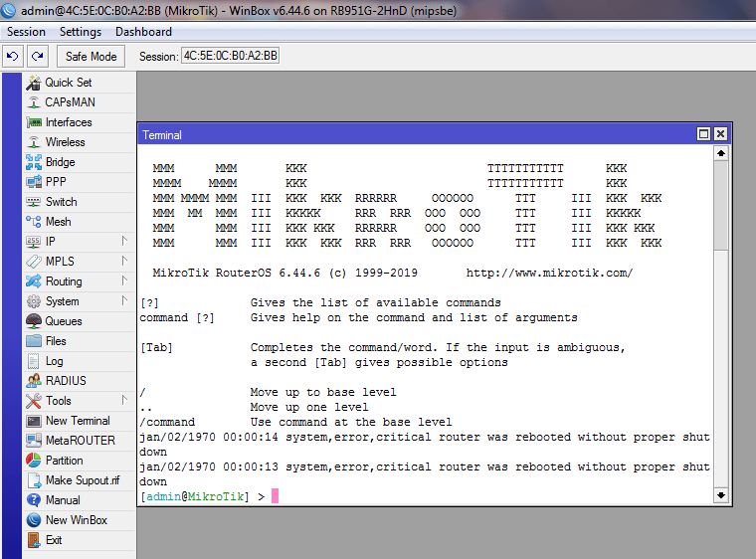756x559 pixels.
Task: Open the Interfaces list icon
Action: coord(34,122)
